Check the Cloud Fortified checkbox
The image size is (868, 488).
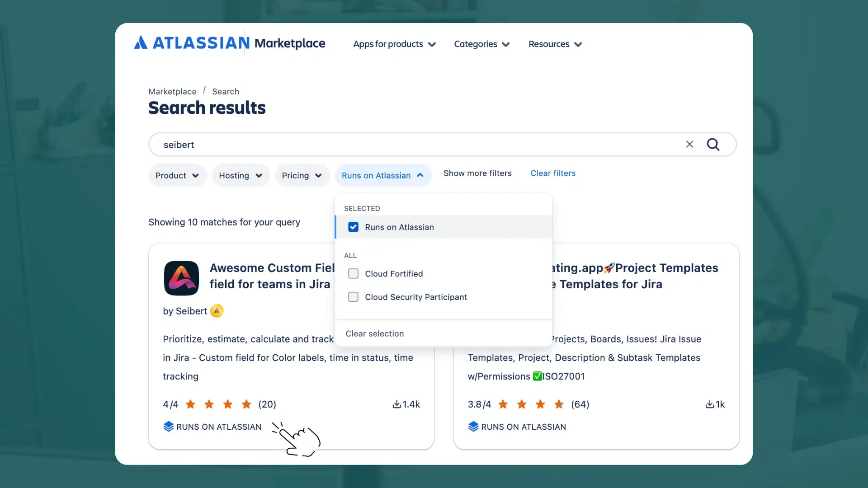[x=354, y=274]
